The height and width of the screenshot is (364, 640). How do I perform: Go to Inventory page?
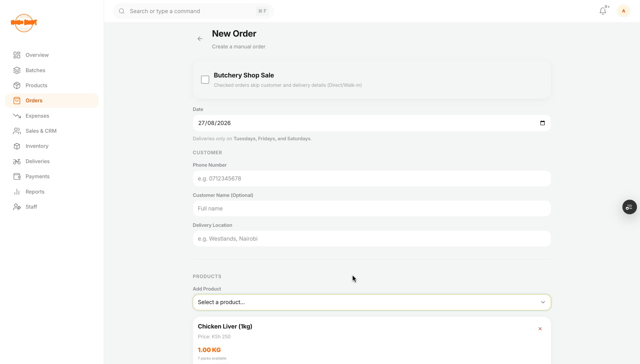point(52,146)
